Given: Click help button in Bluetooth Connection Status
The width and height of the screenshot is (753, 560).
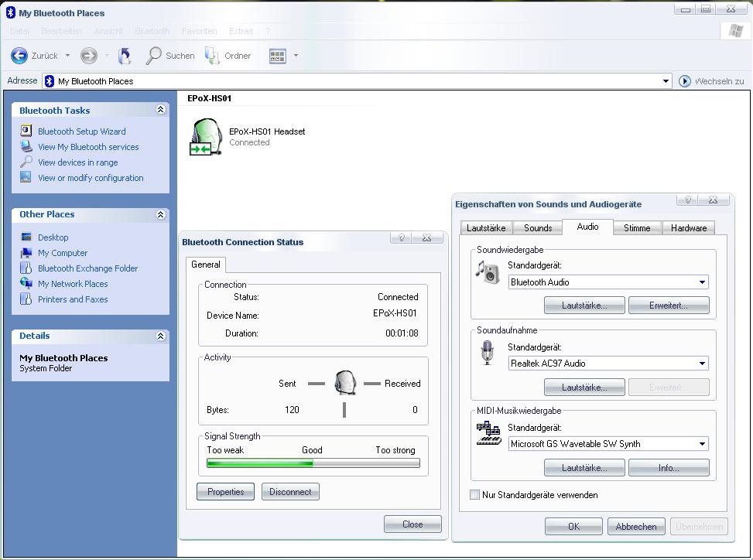Looking at the screenshot, I should pos(401,237).
